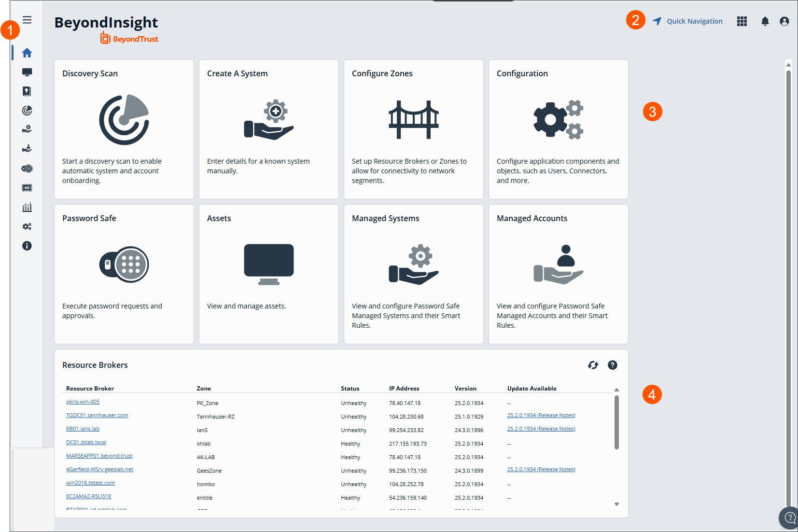
Task: Click the BeyondInsight BeyondTrust logo
Action: pyautogui.click(x=106, y=29)
